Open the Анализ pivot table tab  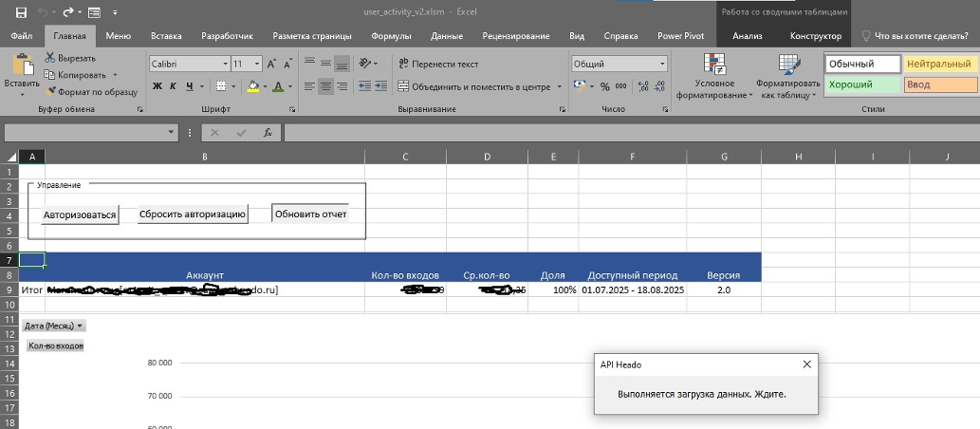pos(747,36)
